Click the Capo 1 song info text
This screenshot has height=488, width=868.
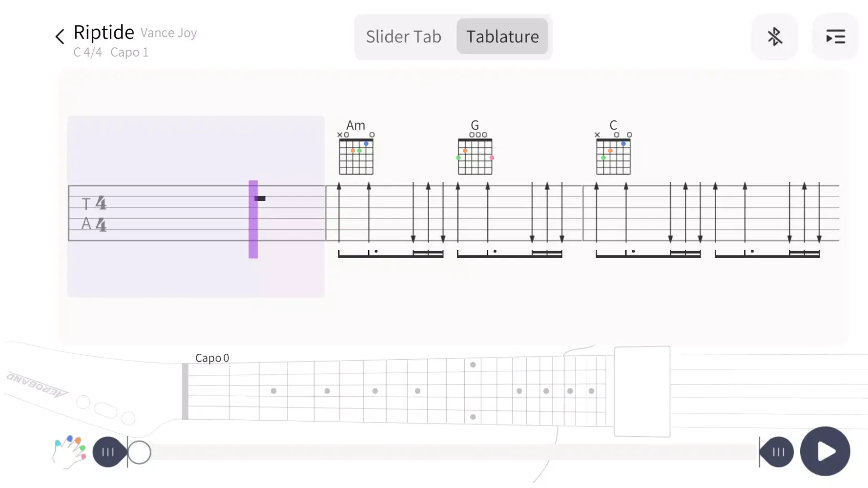pyautogui.click(x=129, y=52)
